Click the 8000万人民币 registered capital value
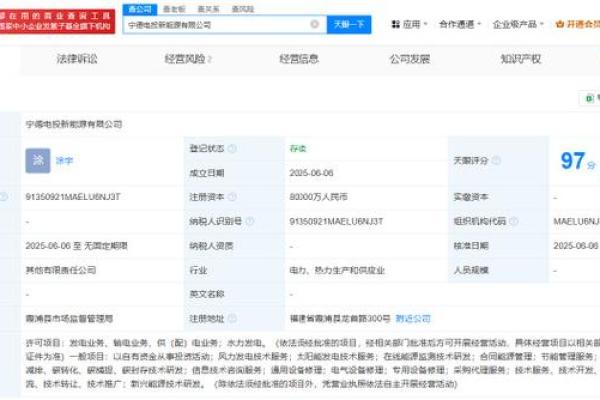The width and height of the screenshot is (600, 400). pyautogui.click(x=318, y=197)
